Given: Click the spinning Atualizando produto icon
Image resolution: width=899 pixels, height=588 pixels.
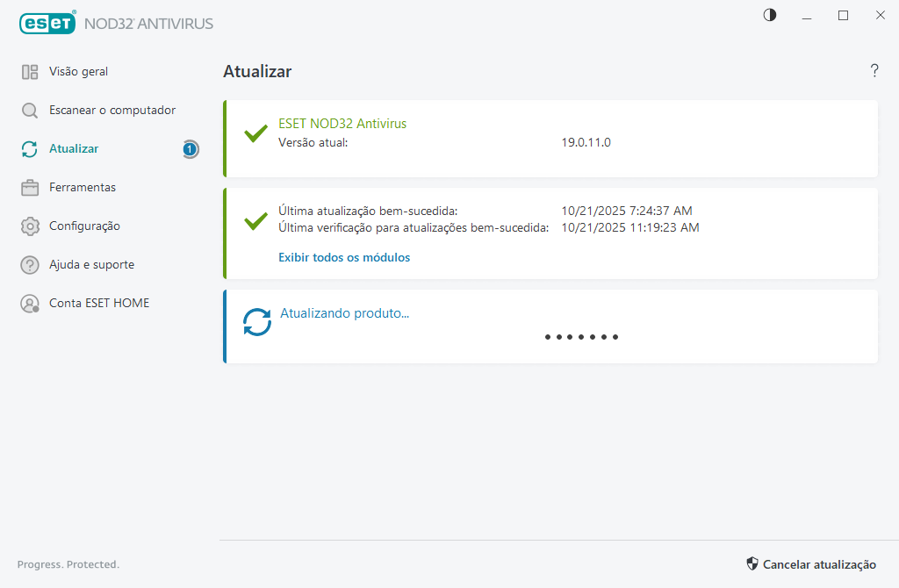Looking at the screenshot, I should coord(257,322).
